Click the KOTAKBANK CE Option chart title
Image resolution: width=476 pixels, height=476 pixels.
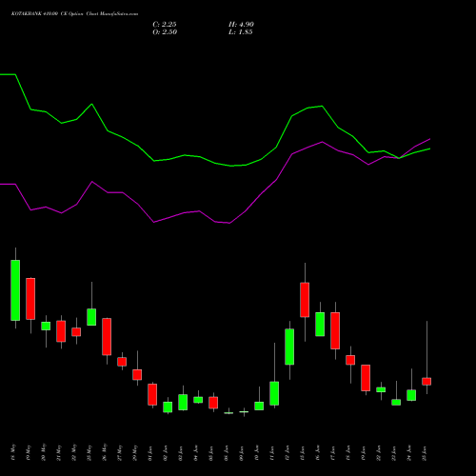74,14
